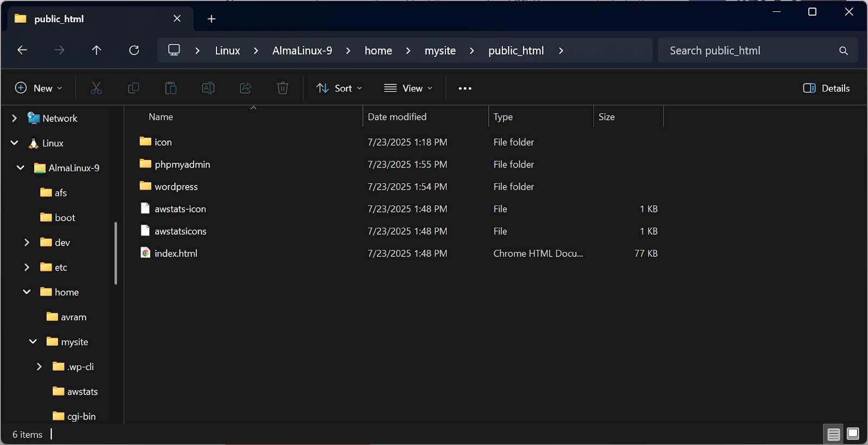Screen dimensions: 868x445
Task: Go up one folder level
Action: [x=97, y=50]
